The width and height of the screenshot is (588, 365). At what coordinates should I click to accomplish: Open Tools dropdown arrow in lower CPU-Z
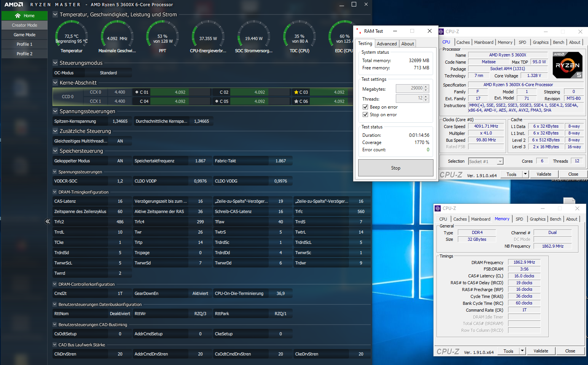tap(522, 351)
